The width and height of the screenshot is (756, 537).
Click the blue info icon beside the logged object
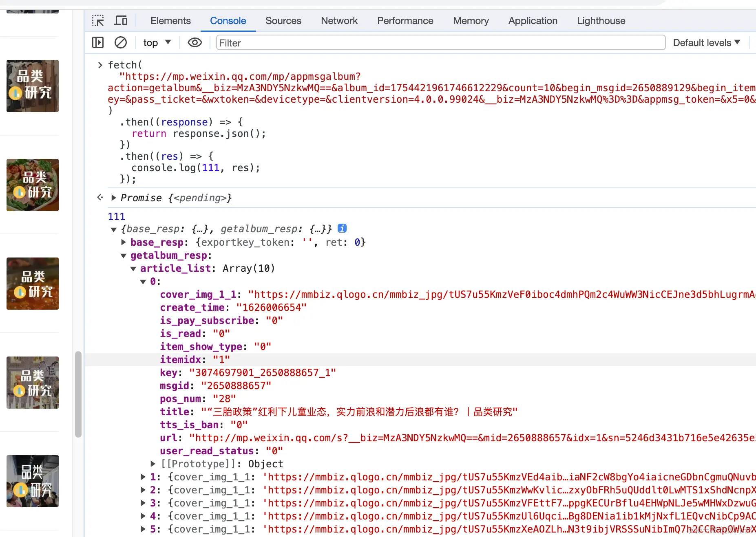342,229
